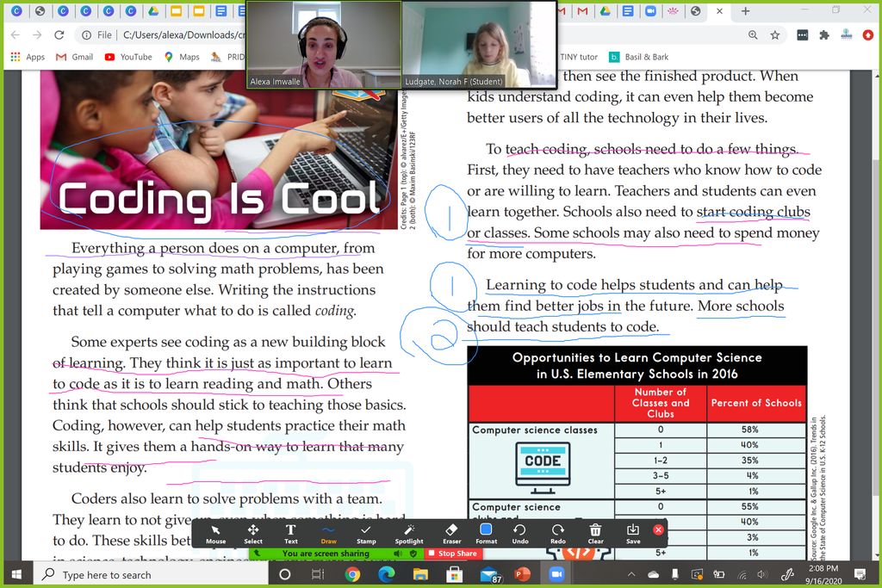Image resolution: width=882 pixels, height=588 pixels.
Task: Click the 'Percent of Schools' column header
Action: point(756,403)
